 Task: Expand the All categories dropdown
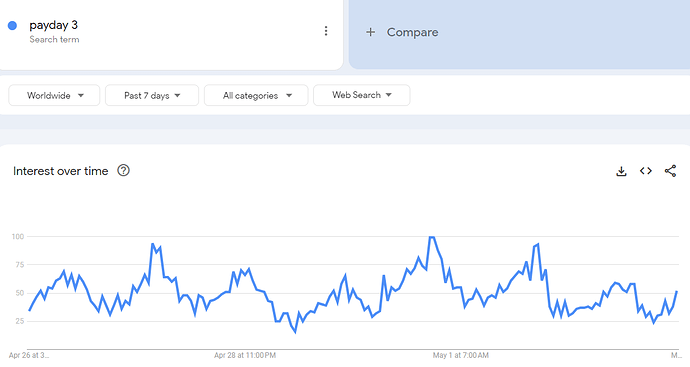[256, 95]
